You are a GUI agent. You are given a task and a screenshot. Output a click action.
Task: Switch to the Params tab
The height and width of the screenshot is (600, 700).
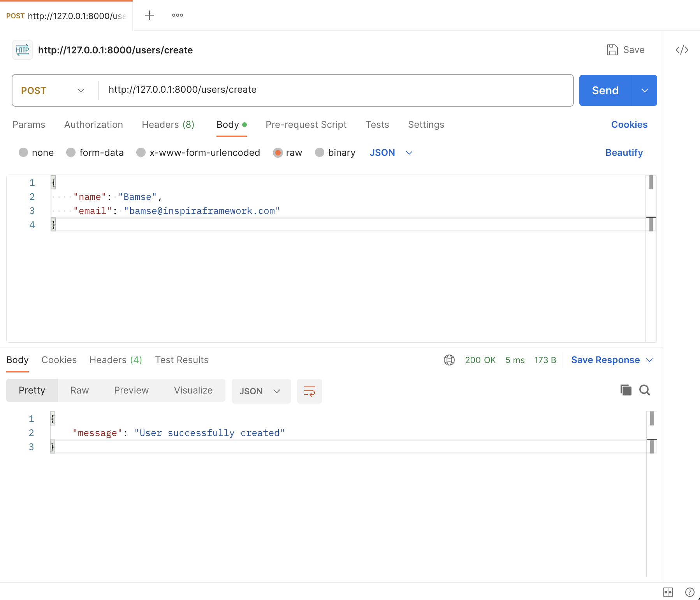(29, 125)
